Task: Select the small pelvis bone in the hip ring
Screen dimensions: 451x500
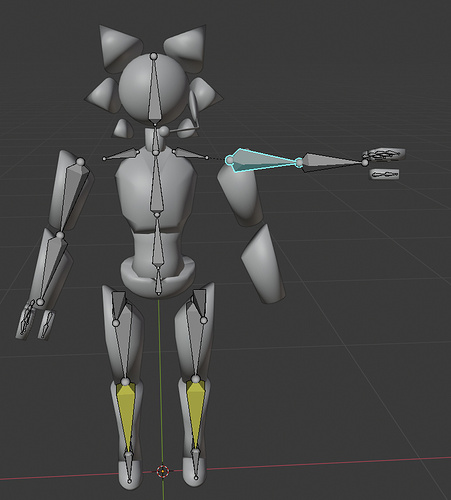Action: pyautogui.click(x=158, y=282)
